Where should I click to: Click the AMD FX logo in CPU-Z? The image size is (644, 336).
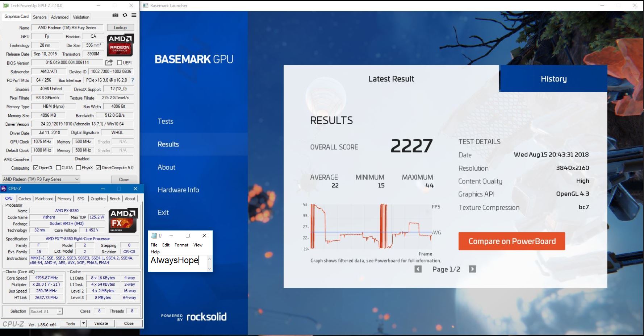124,220
